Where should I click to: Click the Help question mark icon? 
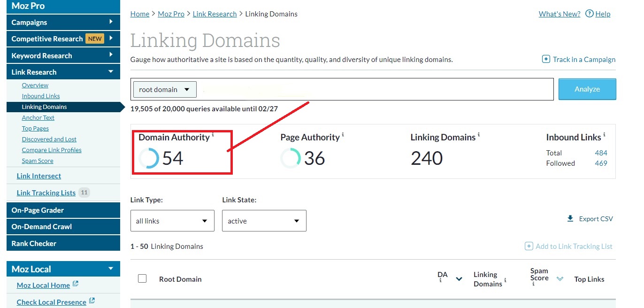[x=590, y=14]
